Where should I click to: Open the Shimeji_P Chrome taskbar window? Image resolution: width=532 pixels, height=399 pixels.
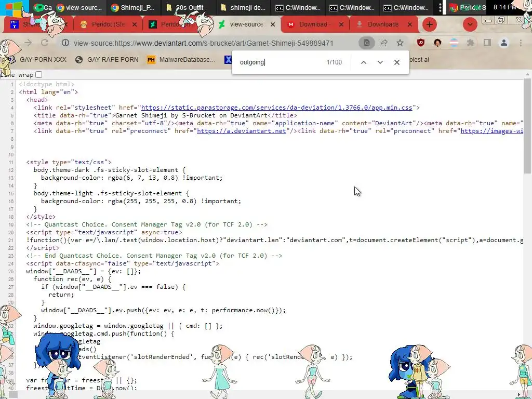pos(132,7)
